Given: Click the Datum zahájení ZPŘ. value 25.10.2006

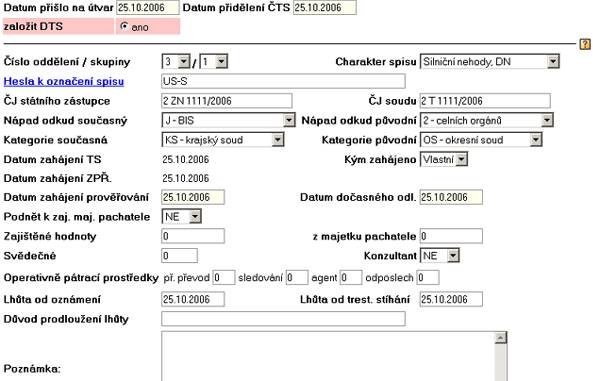Looking at the screenshot, I should (186, 178).
